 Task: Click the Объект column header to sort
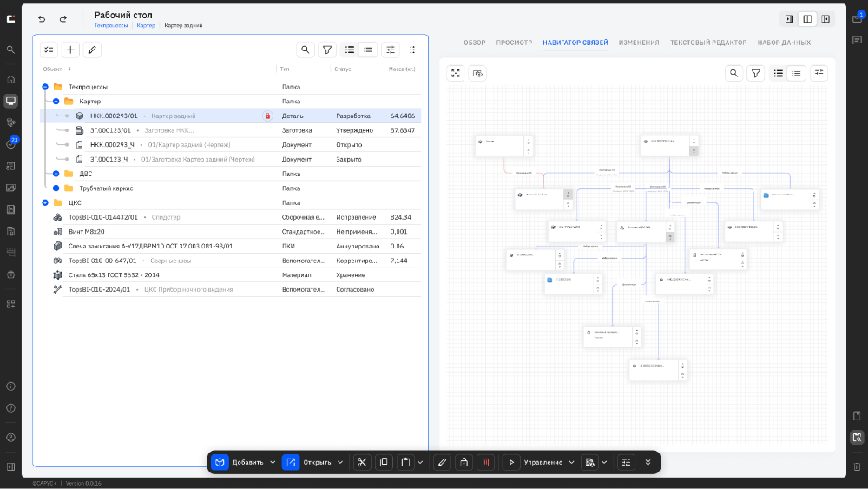click(x=52, y=69)
